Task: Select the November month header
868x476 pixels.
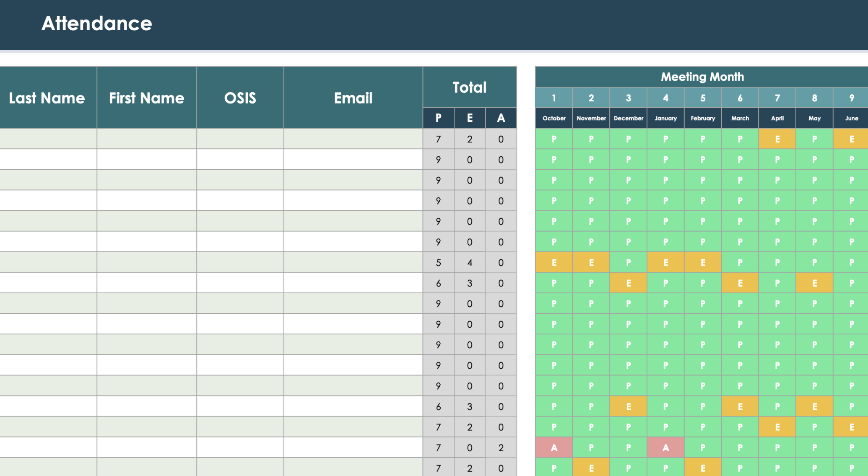Action: [x=591, y=118]
